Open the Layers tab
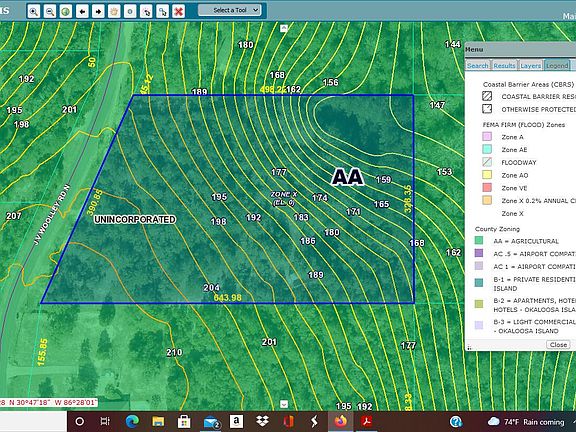This screenshot has height=432, width=576. [530, 65]
